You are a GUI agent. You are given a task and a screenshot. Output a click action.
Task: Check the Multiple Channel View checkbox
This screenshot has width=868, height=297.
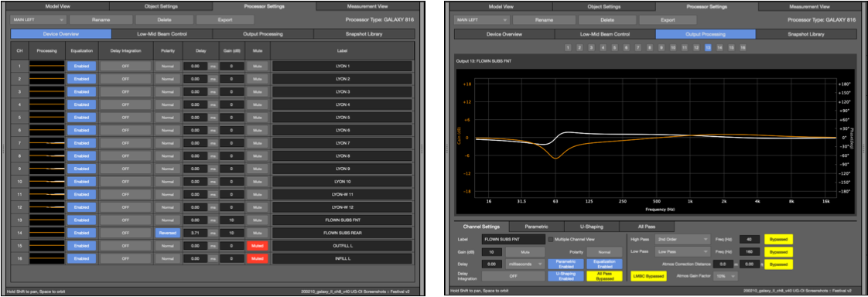(x=550, y=240)
